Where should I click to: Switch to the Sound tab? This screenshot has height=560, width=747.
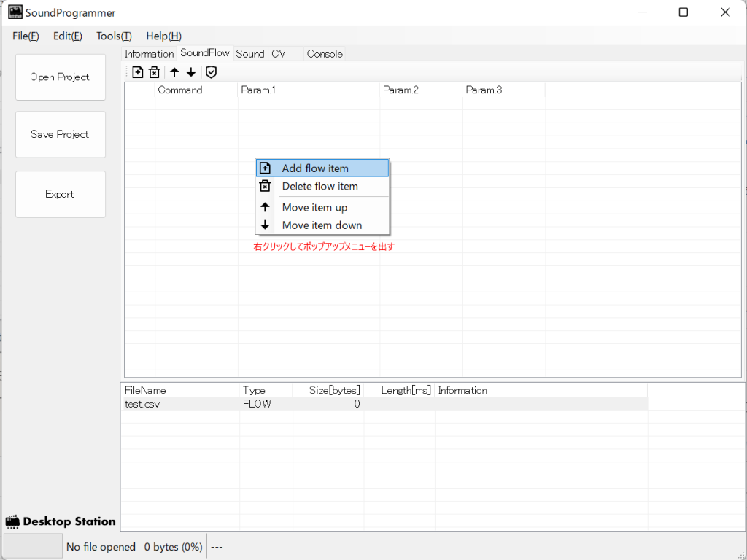249,54
